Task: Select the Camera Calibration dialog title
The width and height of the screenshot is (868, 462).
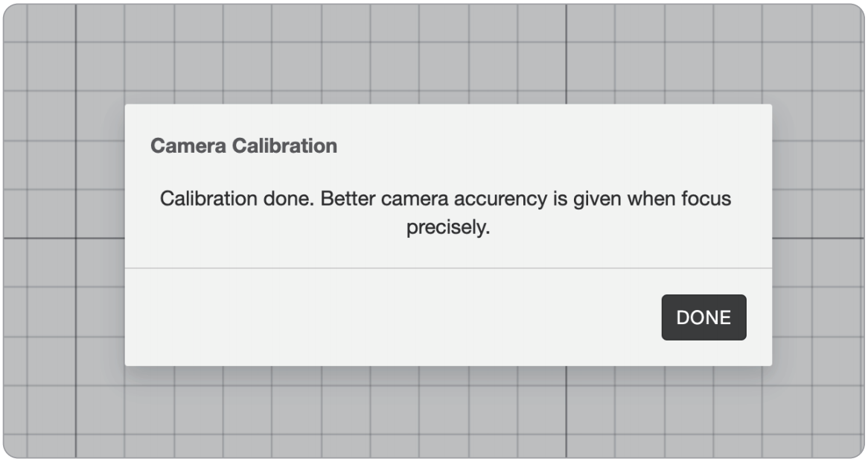Action: click(243, 146)
